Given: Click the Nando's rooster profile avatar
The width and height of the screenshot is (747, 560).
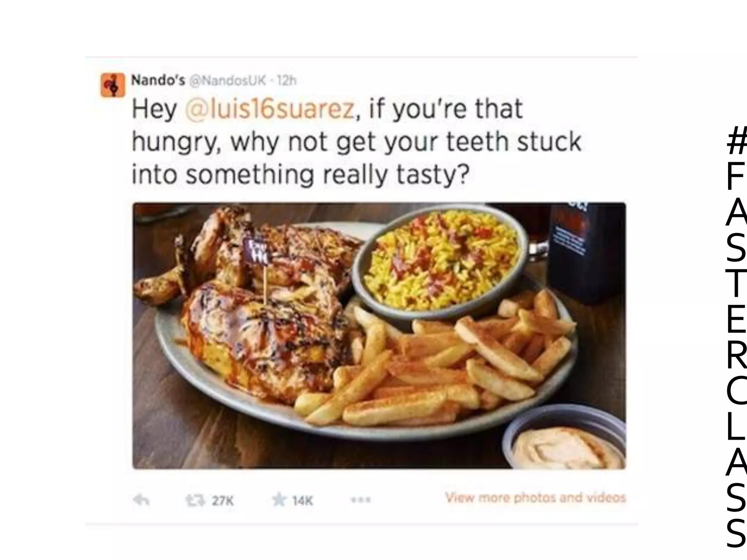Looking at the screenshot, I should click(x=113, y=85).
